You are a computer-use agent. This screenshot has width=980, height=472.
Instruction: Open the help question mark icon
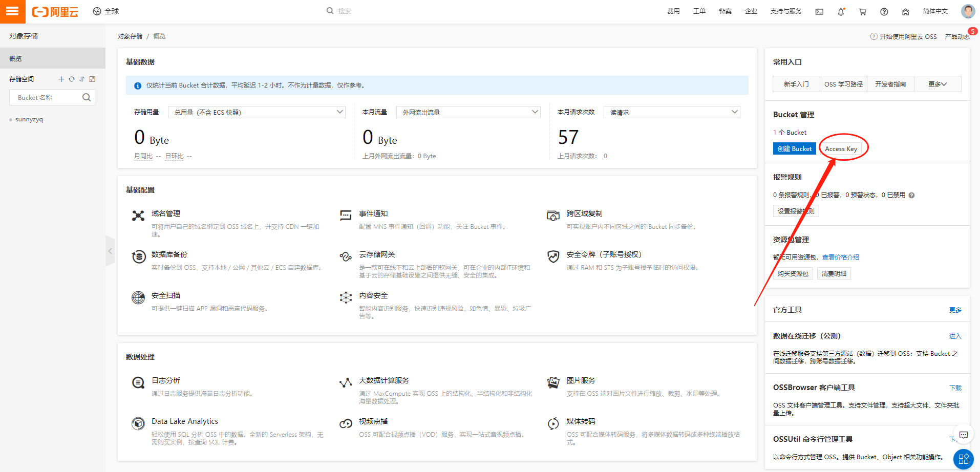884,12
